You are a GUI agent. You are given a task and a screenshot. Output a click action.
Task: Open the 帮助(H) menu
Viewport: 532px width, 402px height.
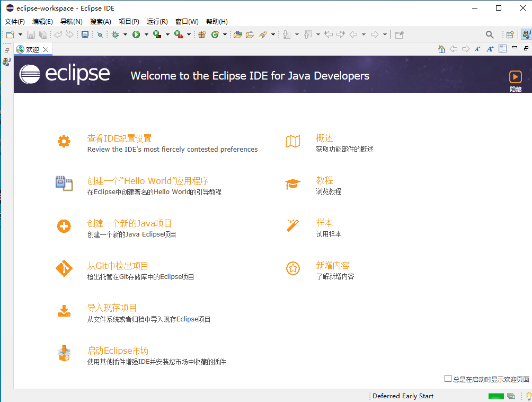point(217,22)
